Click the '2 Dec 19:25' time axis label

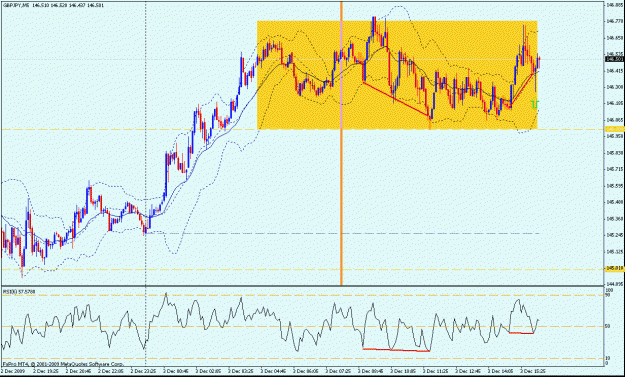(x=46, y=371)
